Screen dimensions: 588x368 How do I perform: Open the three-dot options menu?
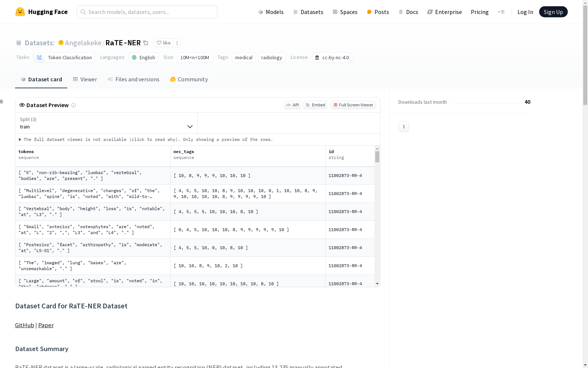tap(404, 127)
